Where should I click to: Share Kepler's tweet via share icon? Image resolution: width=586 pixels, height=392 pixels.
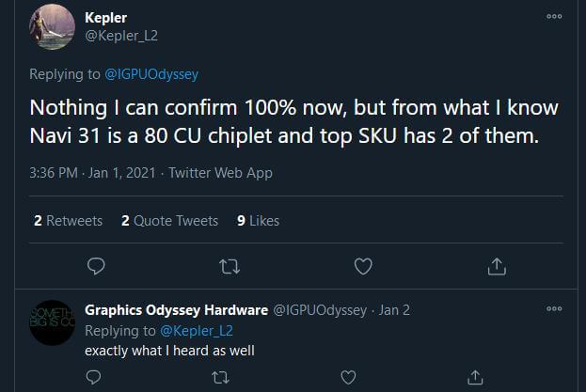497,267
